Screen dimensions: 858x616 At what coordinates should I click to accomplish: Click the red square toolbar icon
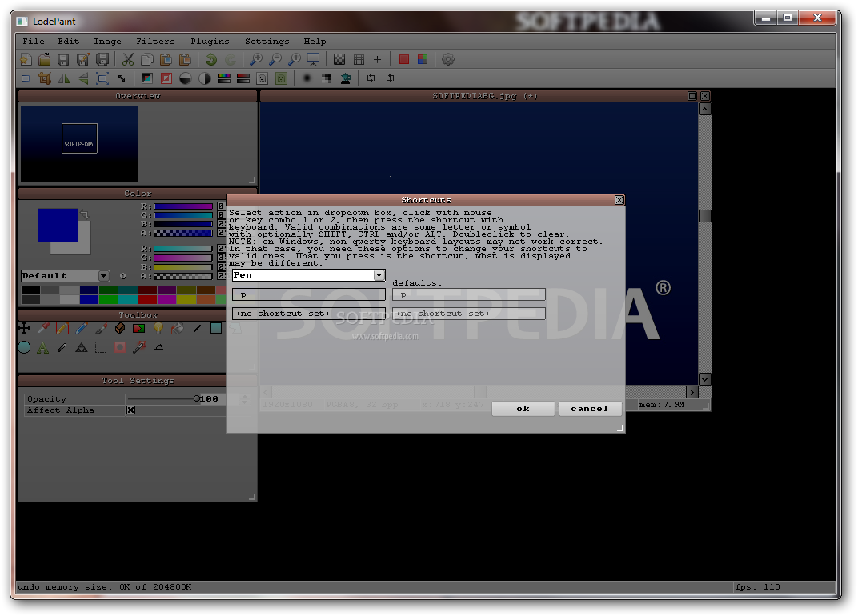404,60
